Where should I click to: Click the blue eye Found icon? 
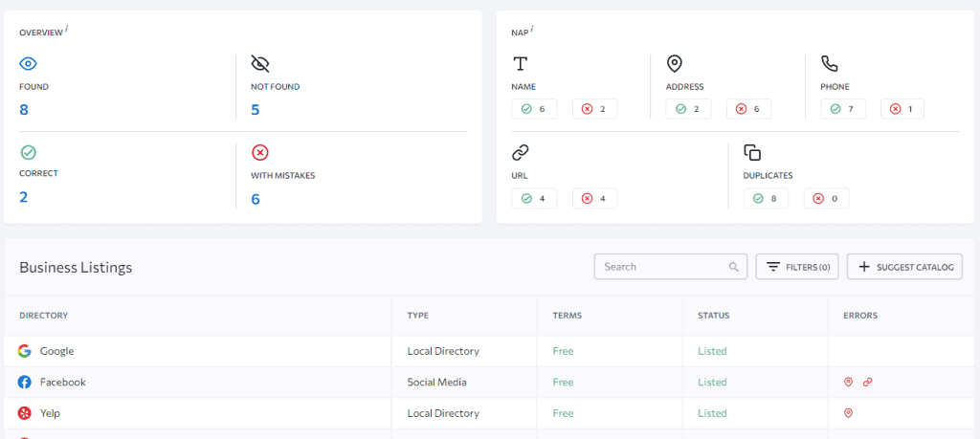point(28,64)
